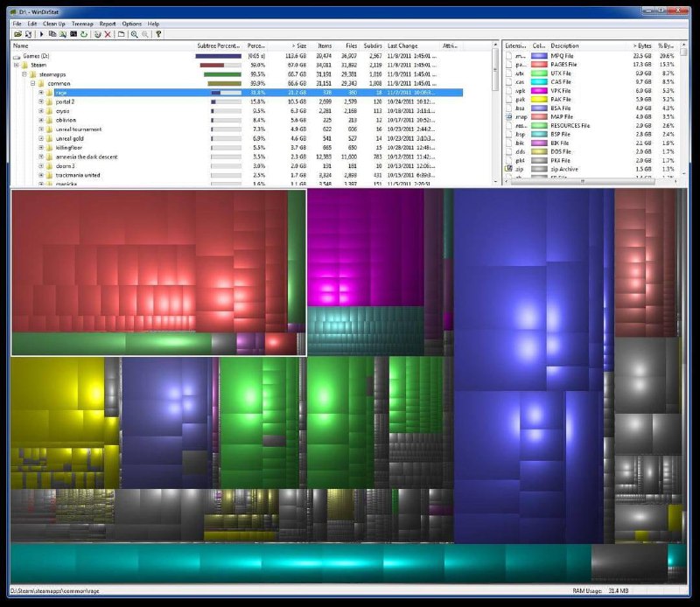The image size is (700, 607).
Task: Click the Zoom In magnifier icon
Action: 135,34
